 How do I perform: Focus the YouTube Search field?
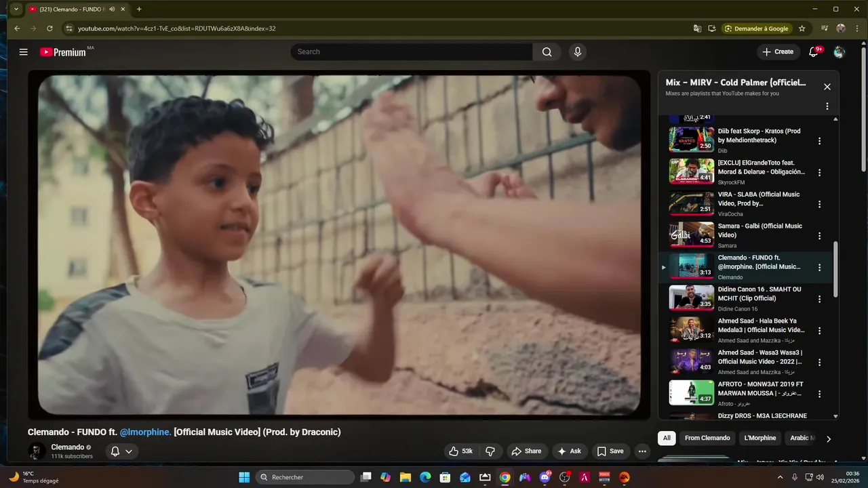(x=412, y=52)
